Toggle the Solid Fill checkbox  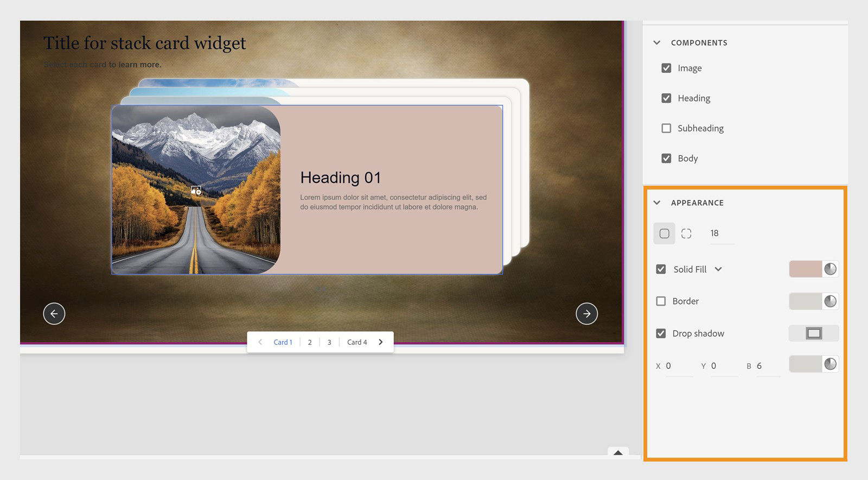click(x=661, y=269)
